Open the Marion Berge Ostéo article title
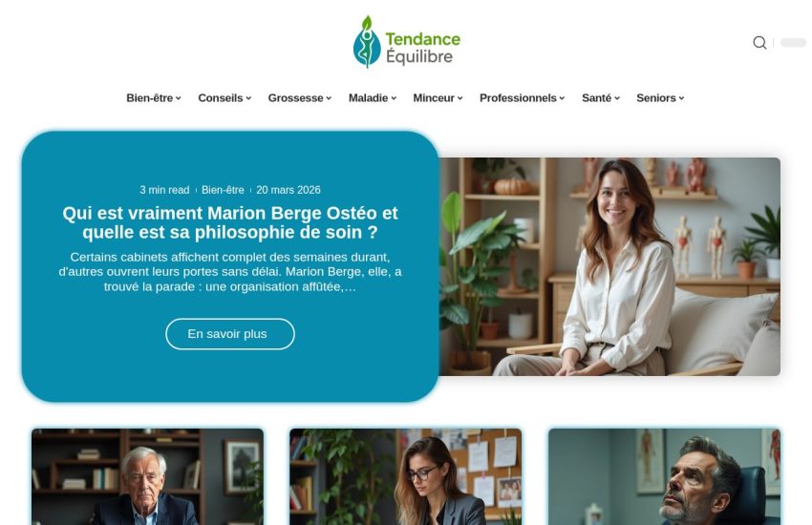The width and height of the screenshot is (812, 525). click(x=230, y=222)
